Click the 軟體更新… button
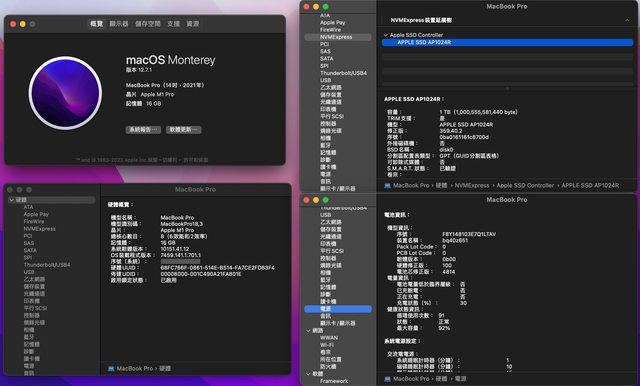Screen dimensions: 640x386 click(184, 130)
